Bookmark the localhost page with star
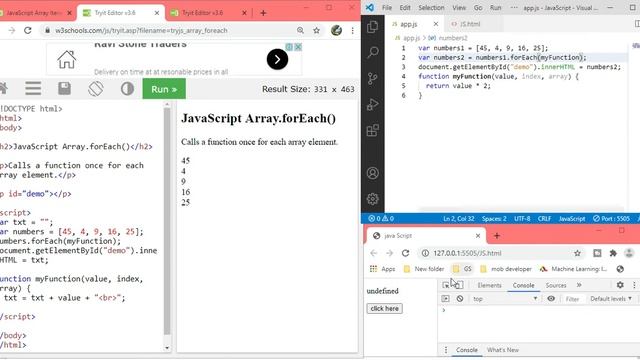 (x=577, y=253)
